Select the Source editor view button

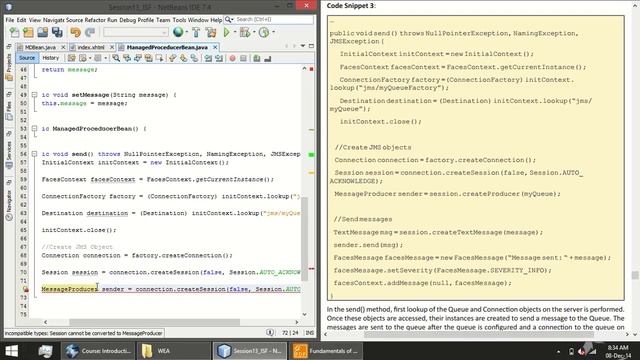(27, 58)
